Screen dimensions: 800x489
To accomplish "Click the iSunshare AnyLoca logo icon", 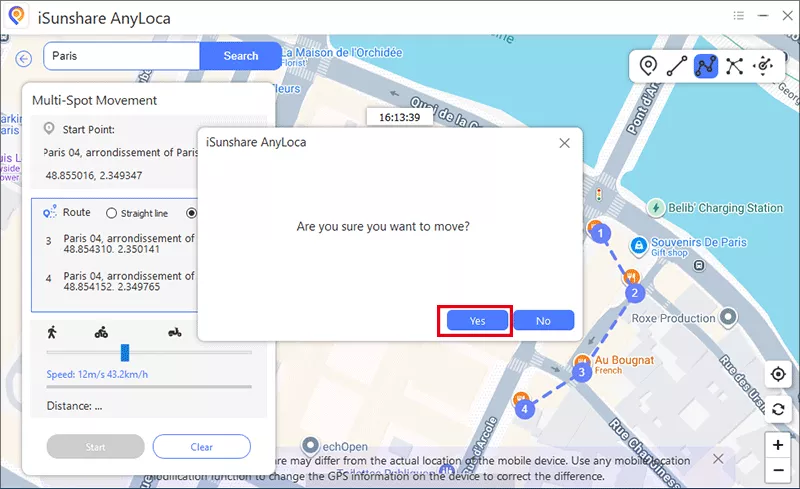I will click(17, 16).
